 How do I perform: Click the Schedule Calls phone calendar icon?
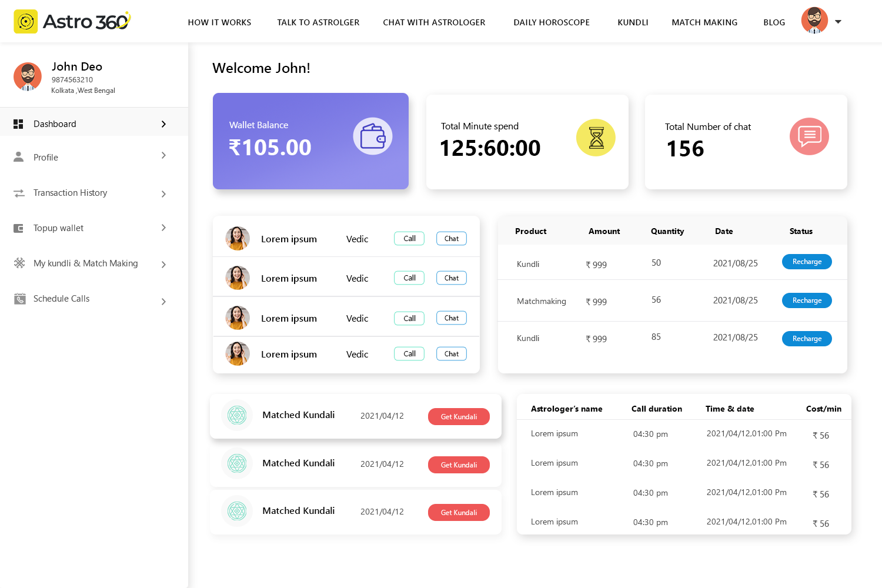[19, 299]
